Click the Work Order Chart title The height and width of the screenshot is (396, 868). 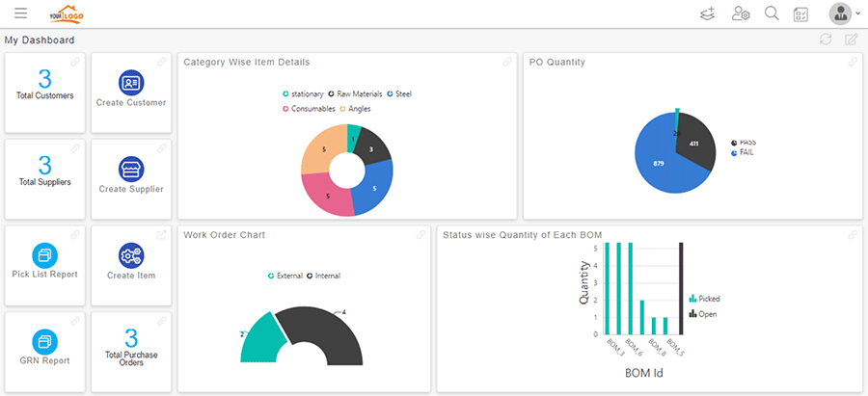(224, 234)
